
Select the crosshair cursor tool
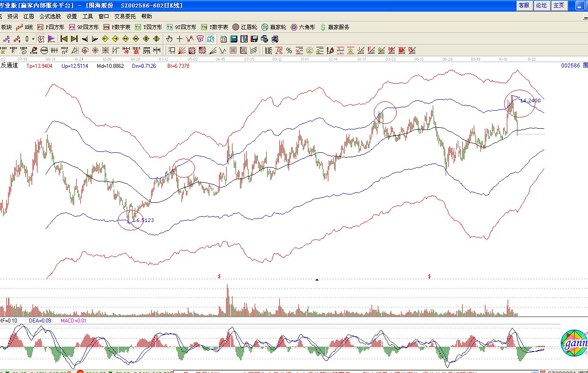click(x=180, y=39)
